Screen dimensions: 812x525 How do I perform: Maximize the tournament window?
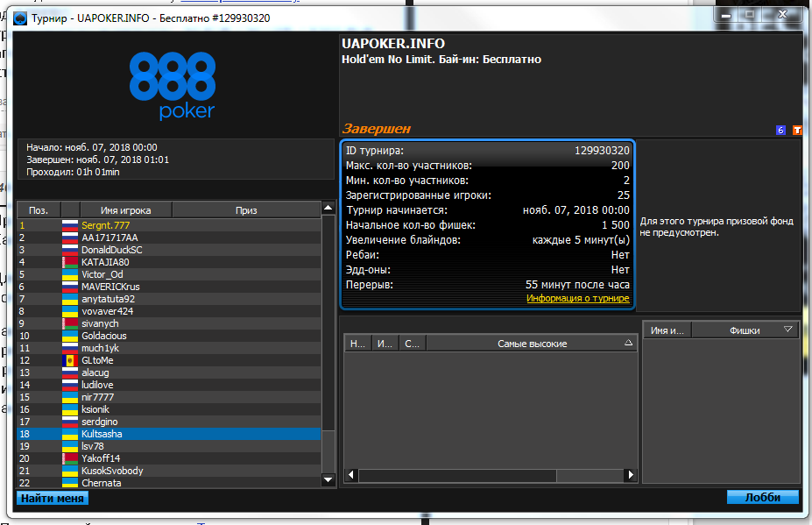point(749,15)
